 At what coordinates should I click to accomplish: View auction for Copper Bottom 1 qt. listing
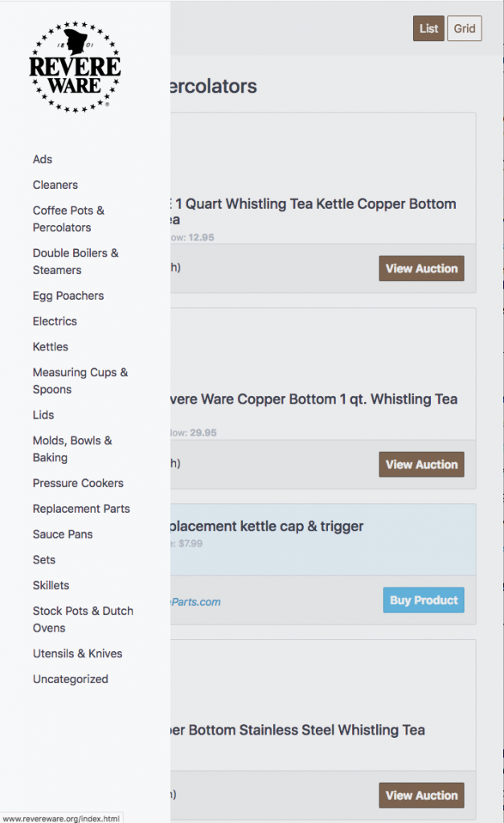[421, 465]
